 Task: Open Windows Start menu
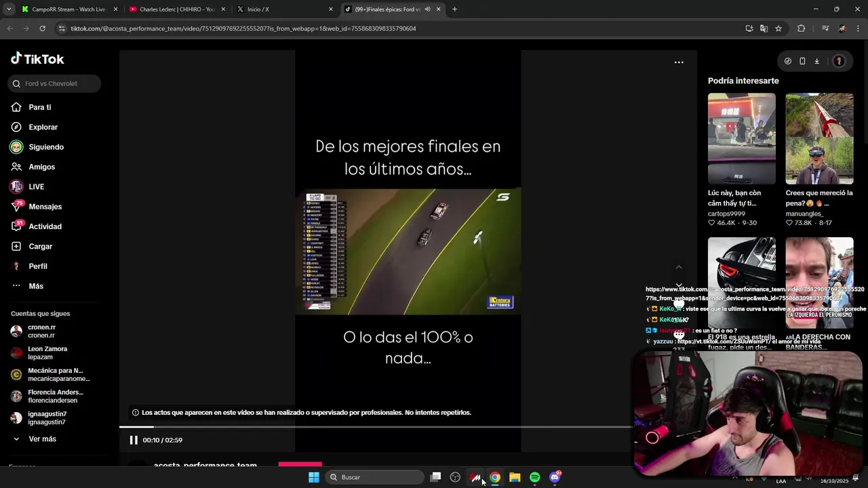(x=314, y=477)
